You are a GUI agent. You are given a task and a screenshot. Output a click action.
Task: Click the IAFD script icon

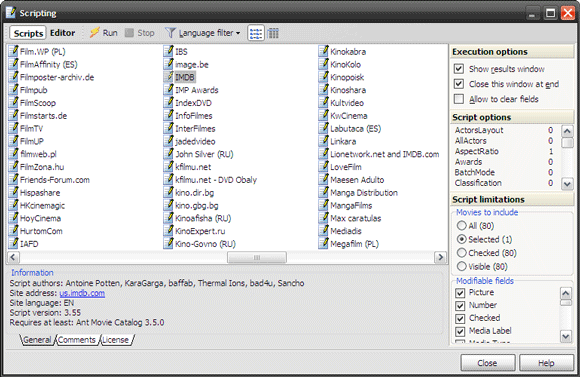pos(13,243)
